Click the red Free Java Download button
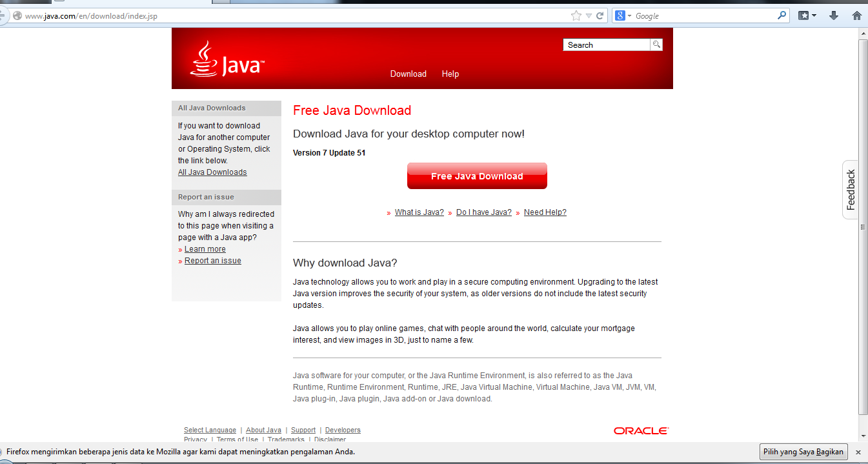The image size is (868, 464). tap(477, 176)
